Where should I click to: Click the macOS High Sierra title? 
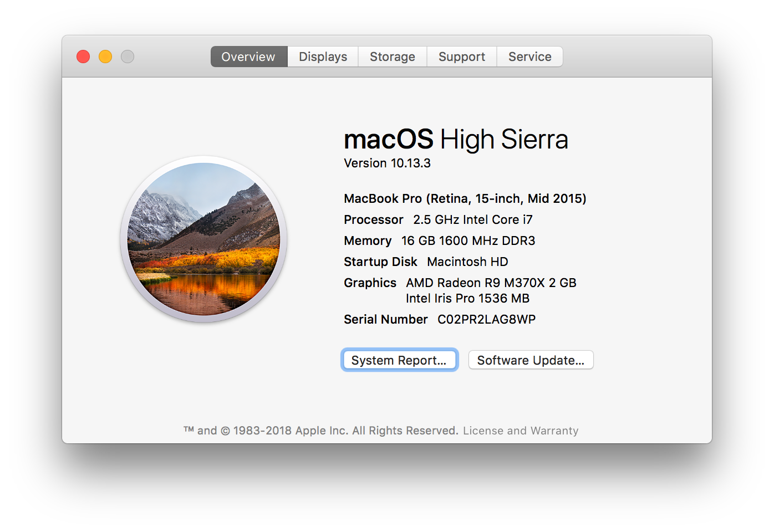(456, 139)
